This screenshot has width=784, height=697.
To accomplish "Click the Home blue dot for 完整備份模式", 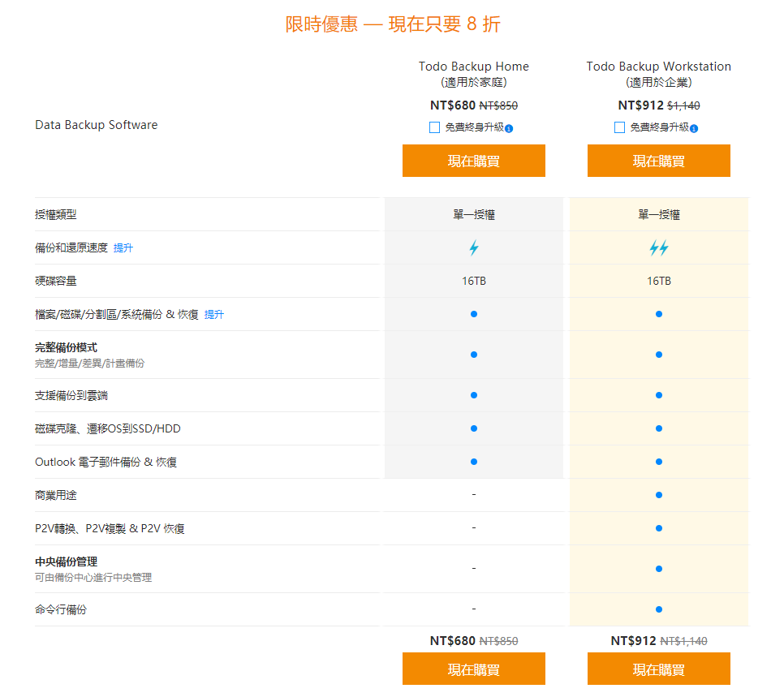I will (x=474, y=355).
